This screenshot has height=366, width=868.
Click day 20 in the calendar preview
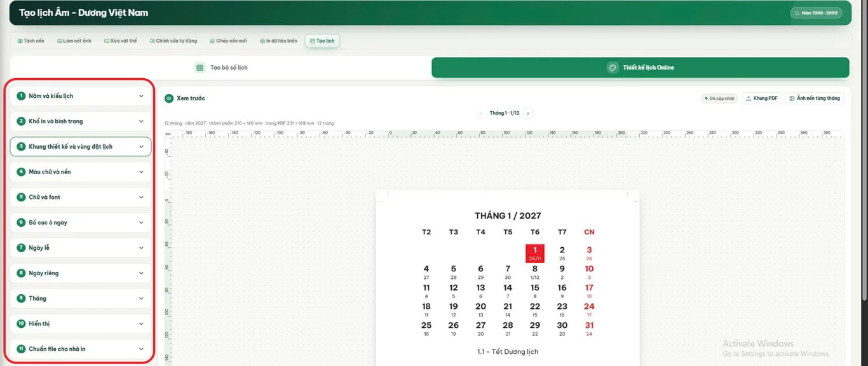click(481, 309)
